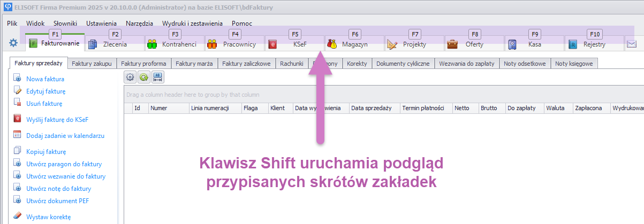Viewport: 644px width, 224px height.
Task: Click the column width fit button
Action: (158, 77)
